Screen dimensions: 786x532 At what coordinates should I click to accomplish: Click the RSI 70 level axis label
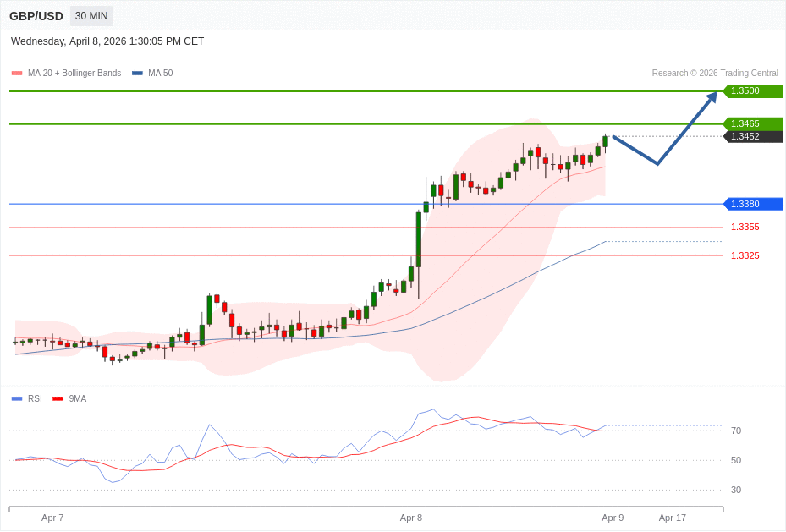click(x=735, y=431)
